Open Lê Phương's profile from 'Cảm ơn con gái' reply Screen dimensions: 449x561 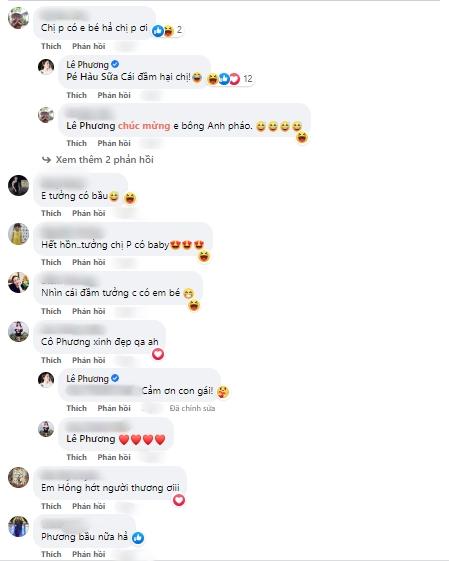coord(87,379)
